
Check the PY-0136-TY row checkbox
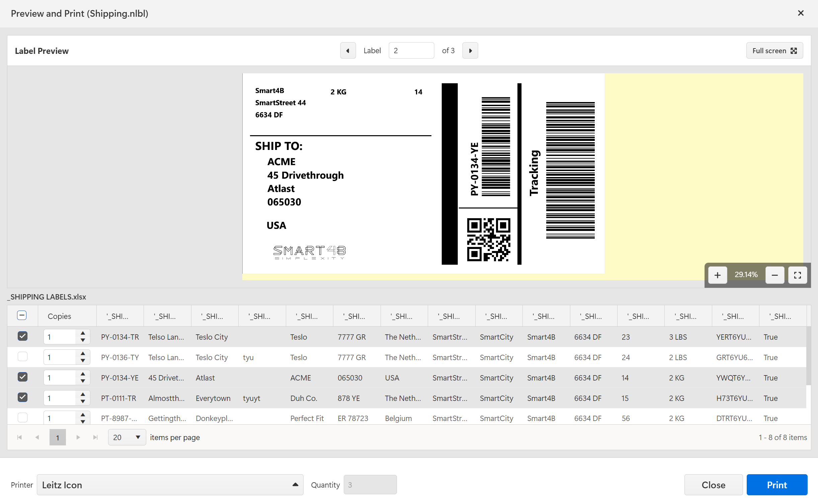pyautogui.click(x=22, y=356)
